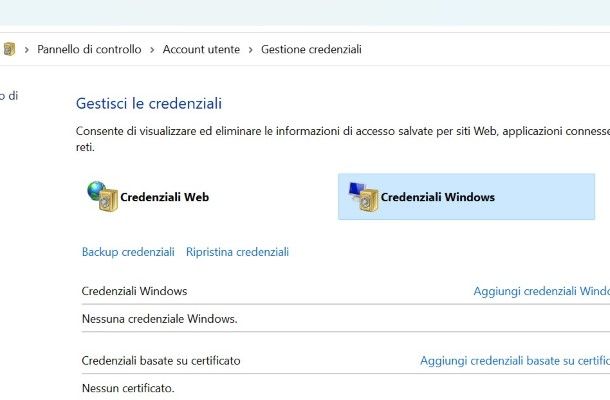The image size is (610, 400).
Task: Click Aggiungi credenziali Windows link
Action: point(542,291)
